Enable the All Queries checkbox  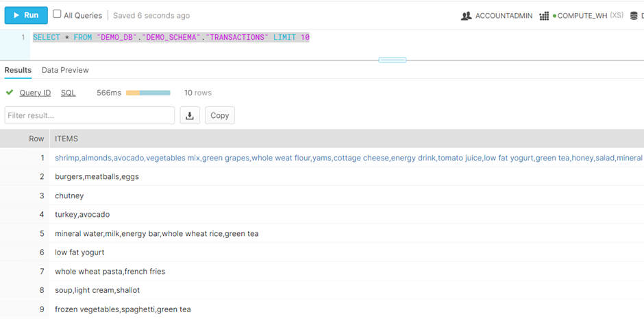pyautogui.click(x=58, y=14)
